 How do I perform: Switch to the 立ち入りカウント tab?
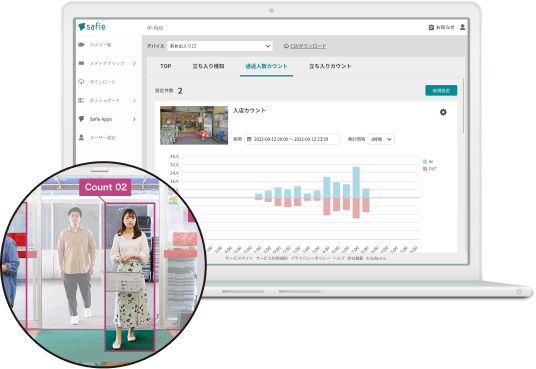coord(330,66)
